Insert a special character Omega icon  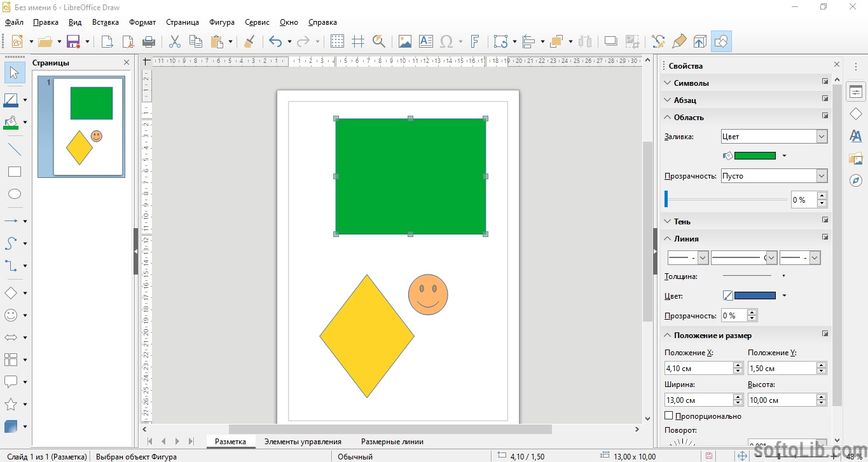(446, 41)
